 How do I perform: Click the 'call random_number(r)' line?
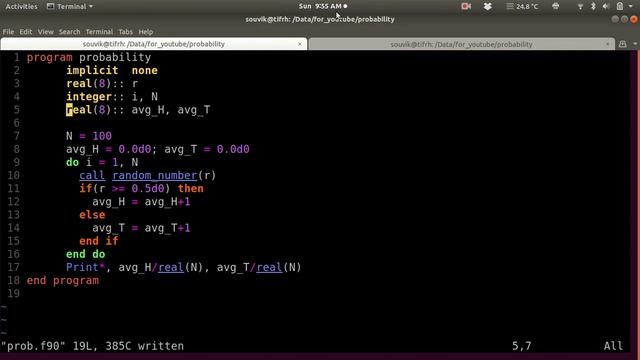point(147,176)
